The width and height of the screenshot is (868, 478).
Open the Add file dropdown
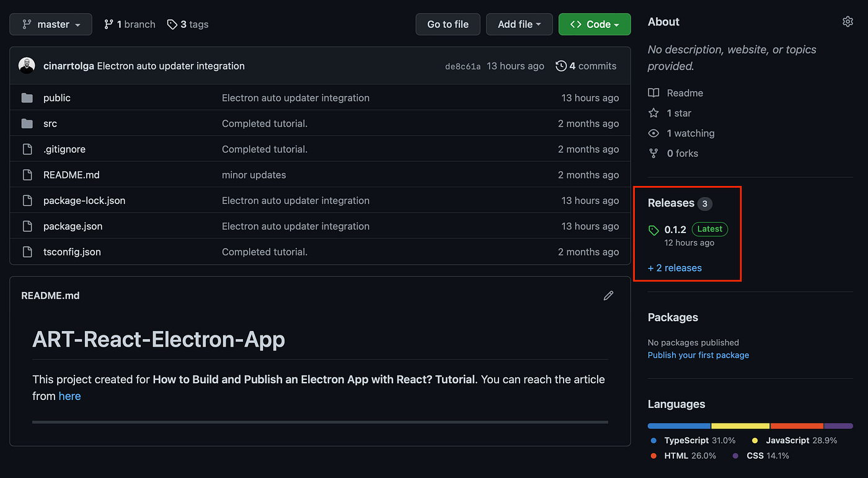(x=519, y=24)
